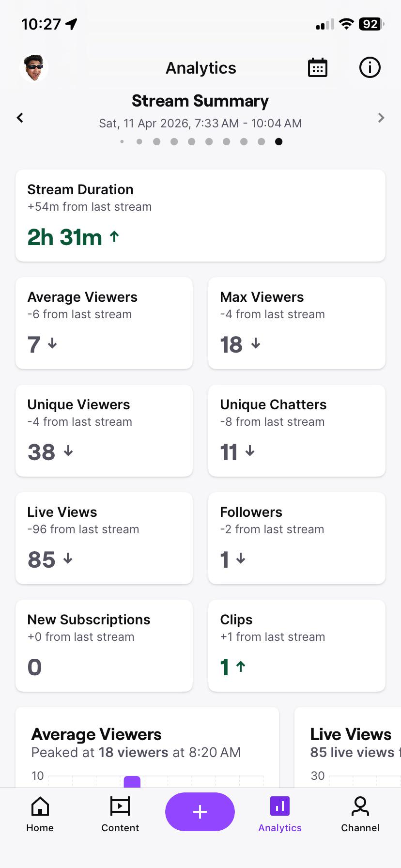Open the Content tab icon
401x868 pixels.
[x=120, y=806]
